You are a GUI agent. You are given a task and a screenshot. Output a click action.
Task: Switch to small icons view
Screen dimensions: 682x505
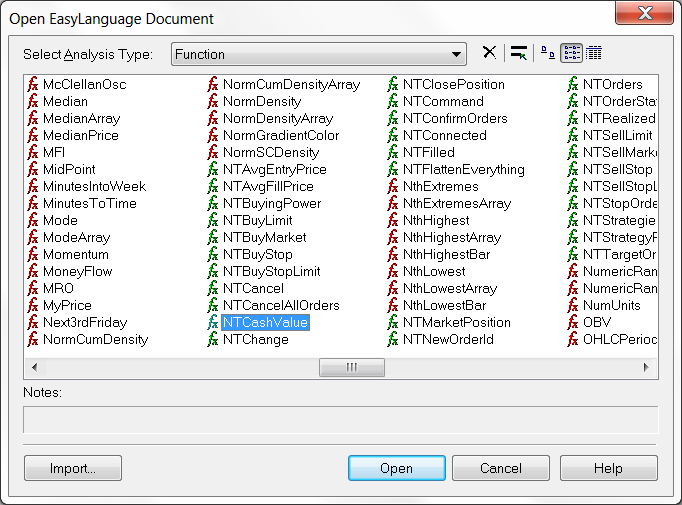(x=548, y=53)
